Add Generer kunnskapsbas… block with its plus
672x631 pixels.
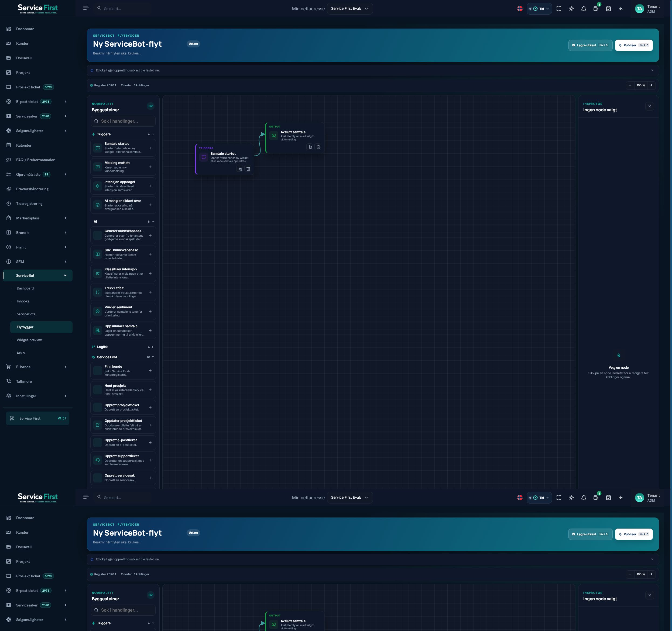click(x=150, y=235)
